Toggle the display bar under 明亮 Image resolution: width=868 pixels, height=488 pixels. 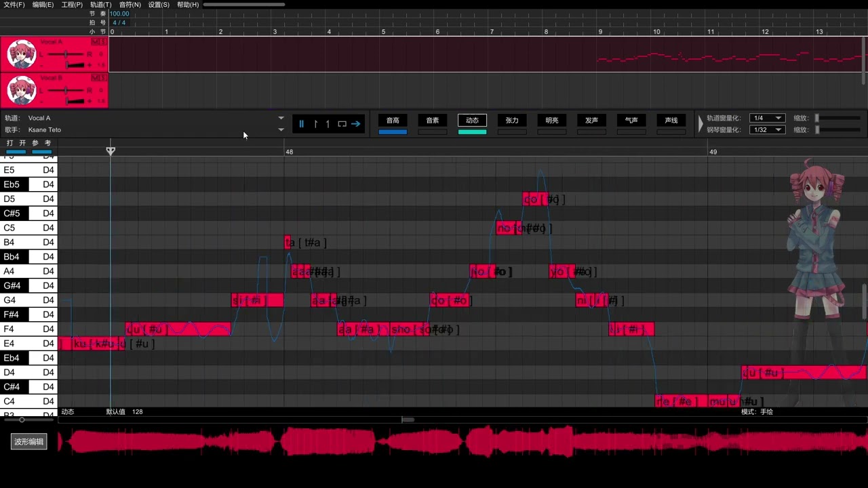[552, 131]
